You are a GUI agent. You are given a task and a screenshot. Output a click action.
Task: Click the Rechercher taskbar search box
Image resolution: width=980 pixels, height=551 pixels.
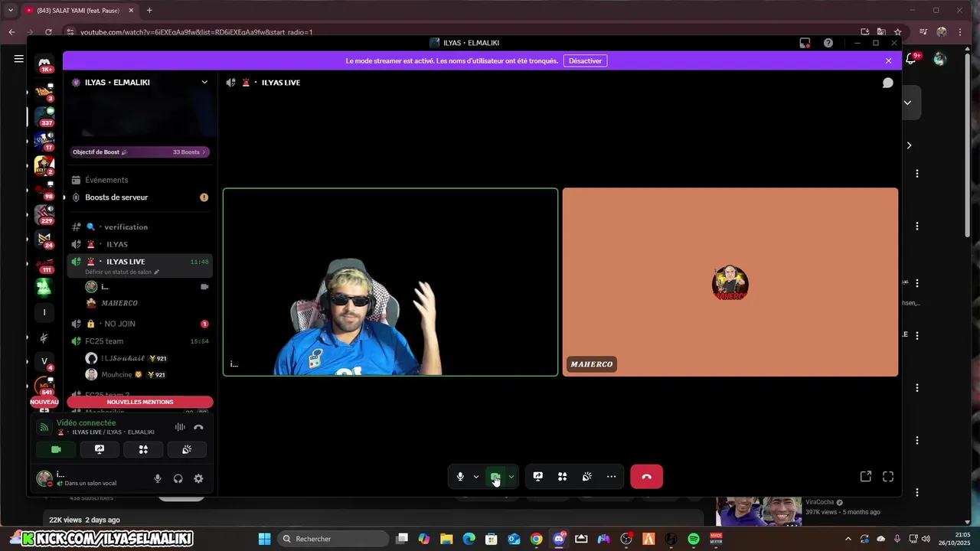tap(333, 539)
